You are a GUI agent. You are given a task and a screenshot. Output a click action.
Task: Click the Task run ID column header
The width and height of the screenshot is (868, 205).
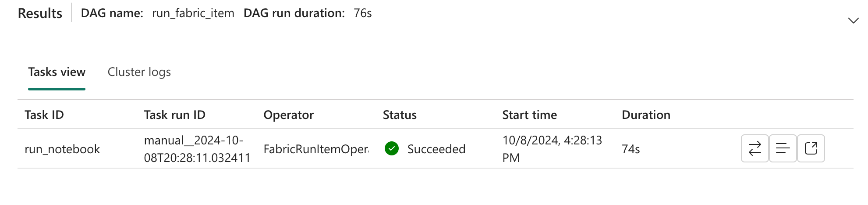click(175, 115)
